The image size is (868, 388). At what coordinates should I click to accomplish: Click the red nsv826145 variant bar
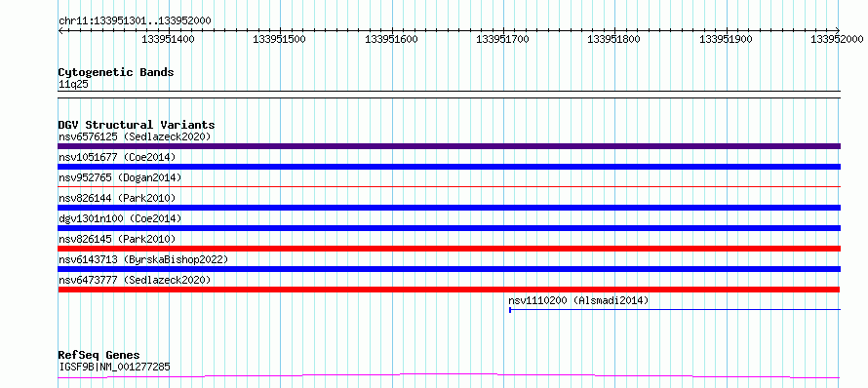pyautogui.click(x=449, y=249)
